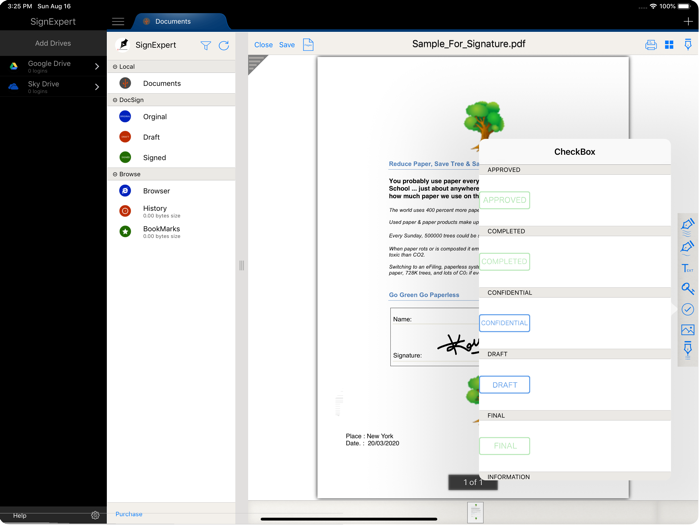Click the red Draft circle icon
The width and height of the screenshot is (700, 525).
tap(125, 137)
